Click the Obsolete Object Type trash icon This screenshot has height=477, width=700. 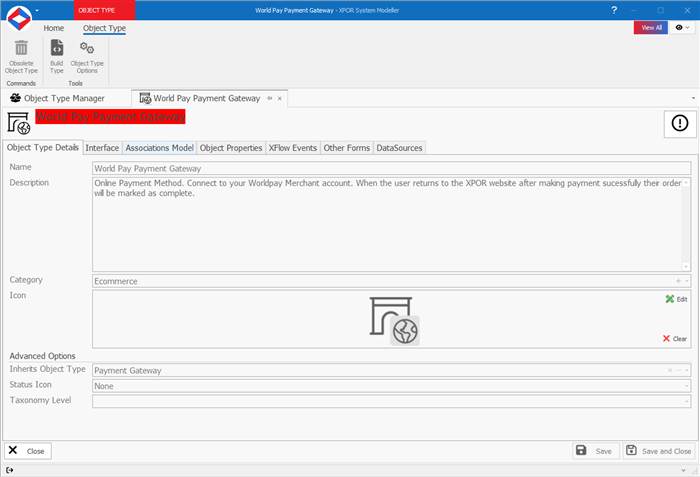click(21, 48)
